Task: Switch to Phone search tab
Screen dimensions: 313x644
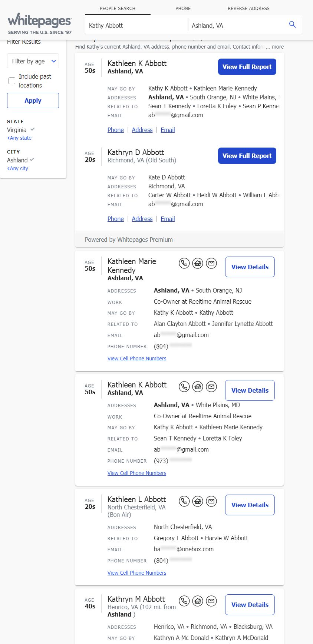Action: (183, 8)
